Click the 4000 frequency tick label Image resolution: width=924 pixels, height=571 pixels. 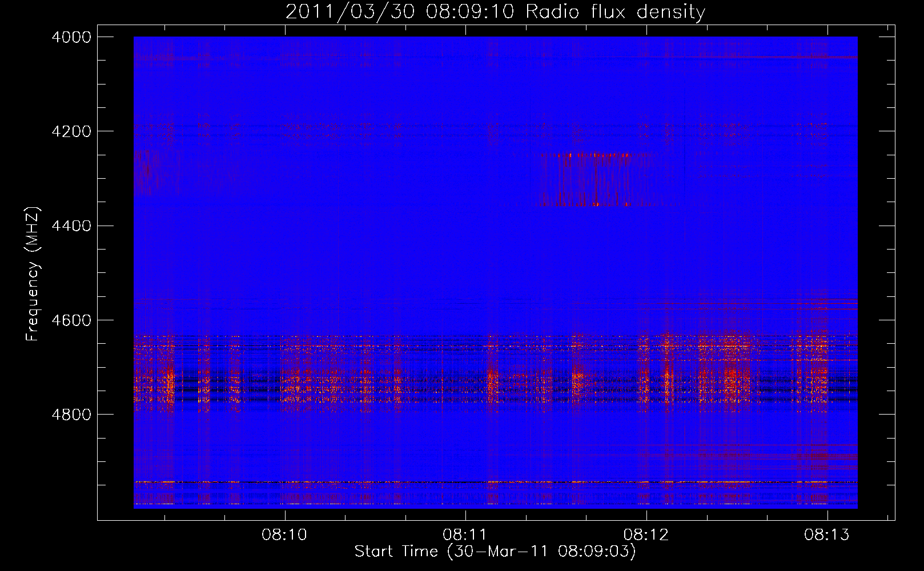point(71,37)
